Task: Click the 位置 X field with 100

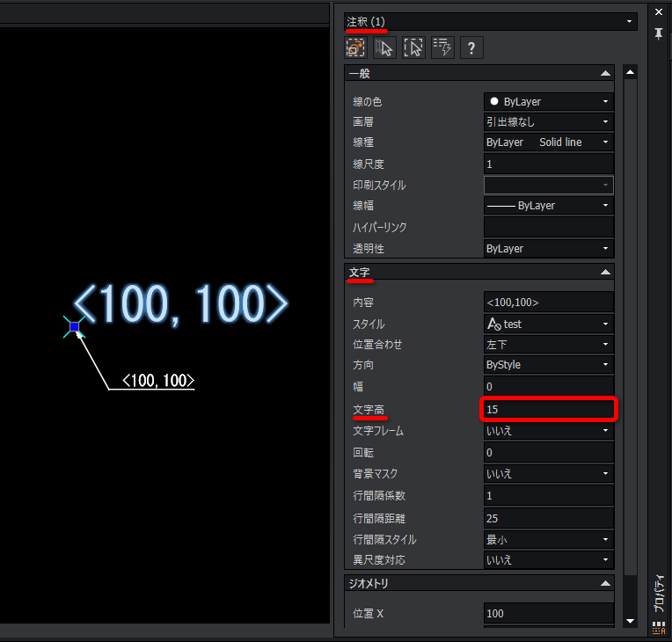Action: pyautogui.click(x=549, y=613)
